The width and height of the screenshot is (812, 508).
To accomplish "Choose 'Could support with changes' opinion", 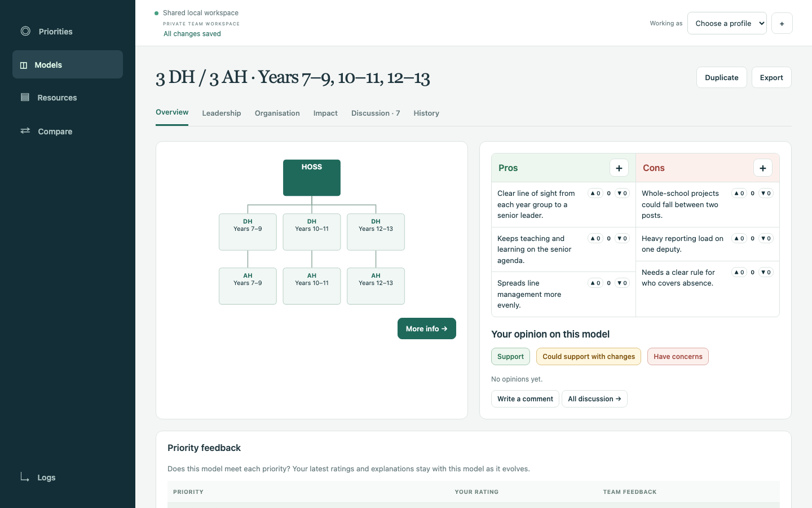I will tap(589, 356).
